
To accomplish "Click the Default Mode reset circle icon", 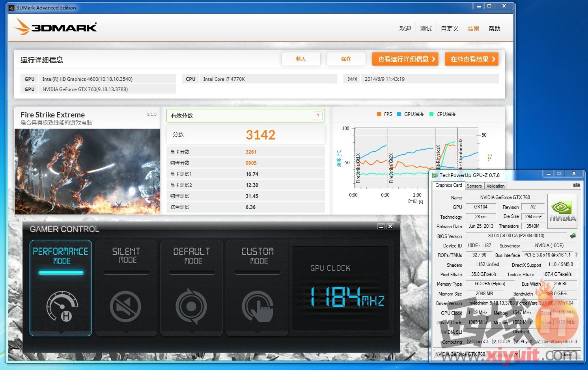I will pyautogui.click(x=191, y=307).
